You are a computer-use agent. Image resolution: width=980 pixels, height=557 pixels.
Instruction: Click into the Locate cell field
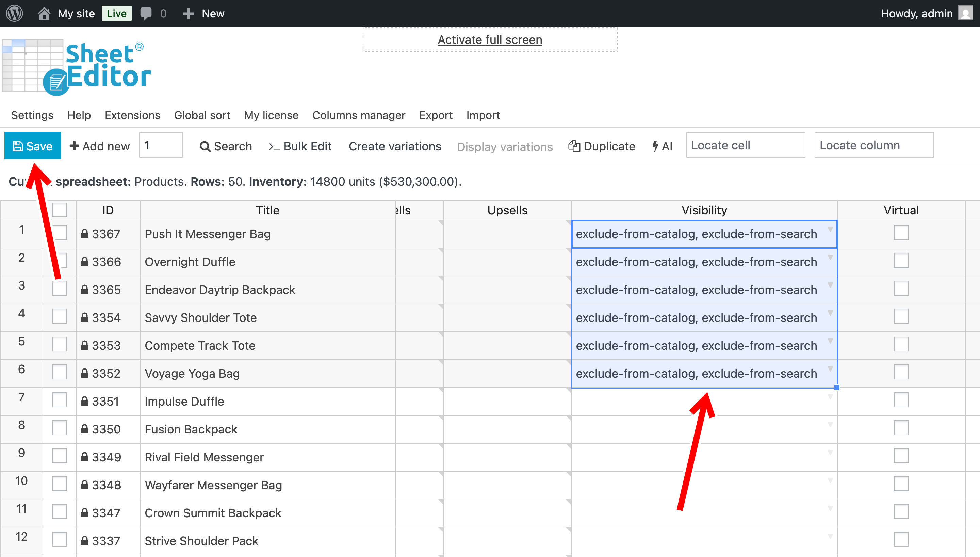tap(745, 145)
